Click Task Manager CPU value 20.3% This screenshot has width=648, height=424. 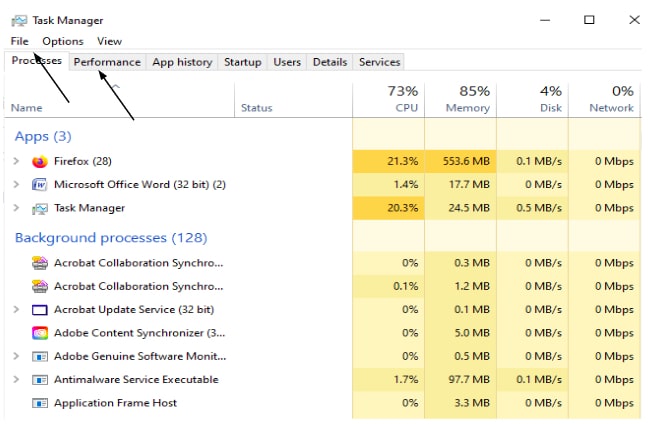click(403, 208)
